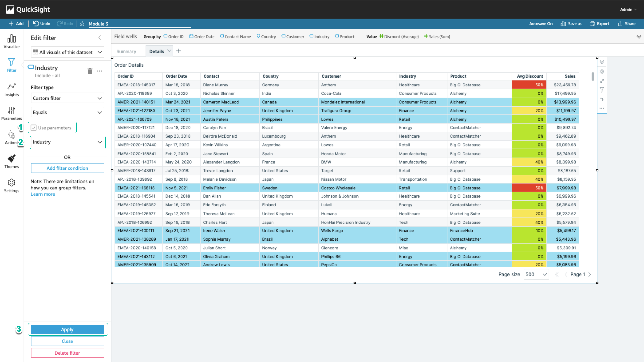Click the Add toolbar button
This screenshot has height=362, width=644.
click(x=16, y=24)
